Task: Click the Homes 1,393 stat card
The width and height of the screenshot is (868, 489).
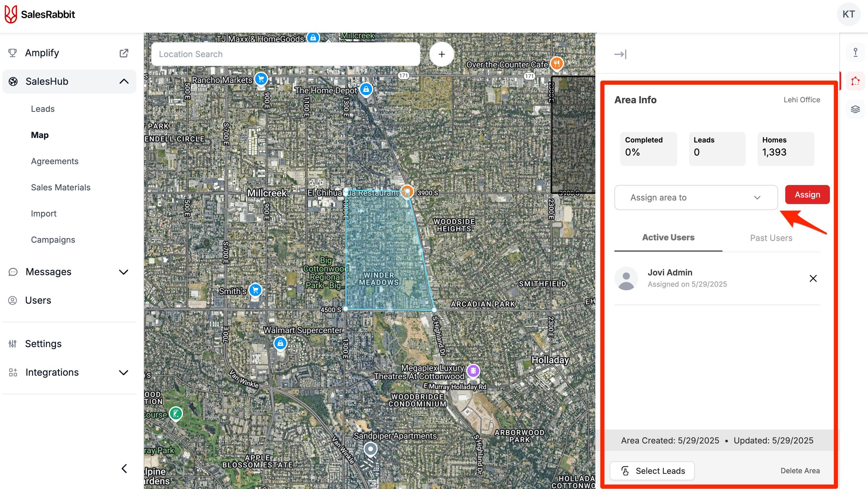Action: [x=786, y=148]
